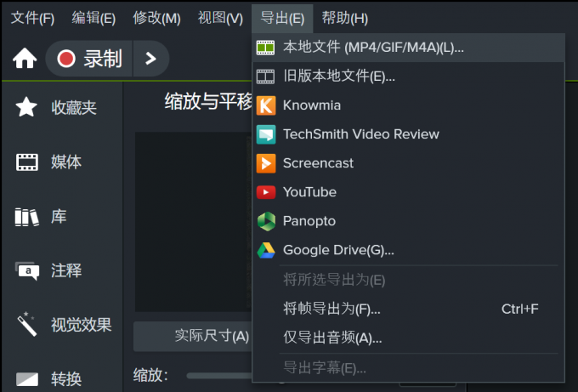This screenshot has width=578, height=392.
Task: Export to Knowmia
Action: tap(312, 105)
